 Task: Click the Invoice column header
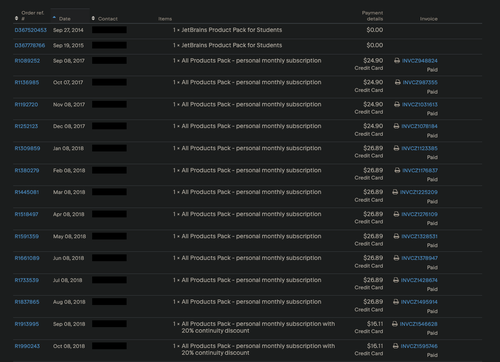point(429,19)
